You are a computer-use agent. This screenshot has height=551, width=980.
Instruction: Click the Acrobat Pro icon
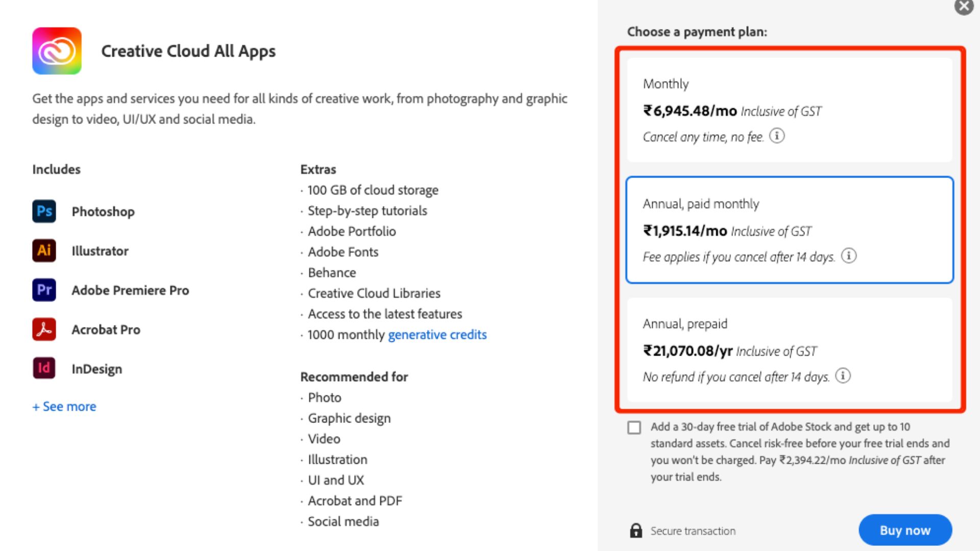[x=44, y=329]
